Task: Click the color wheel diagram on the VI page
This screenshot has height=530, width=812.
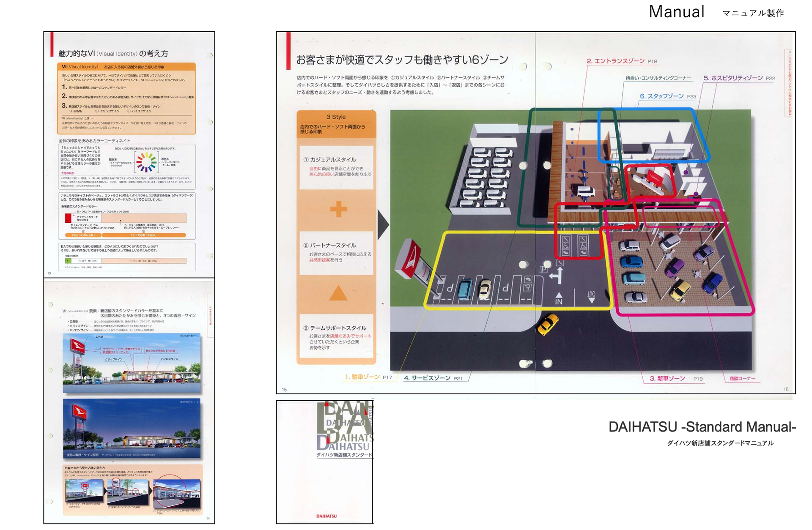Action: (x=146, y=162)
